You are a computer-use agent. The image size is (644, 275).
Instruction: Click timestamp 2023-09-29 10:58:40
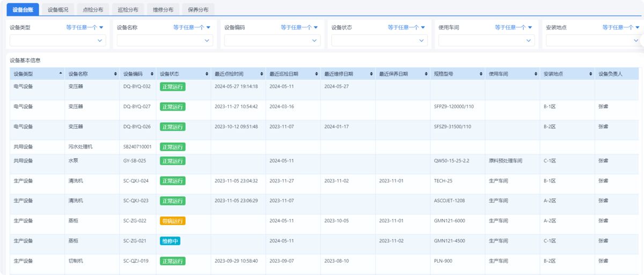pyautogui.click(x=236, y=261)
